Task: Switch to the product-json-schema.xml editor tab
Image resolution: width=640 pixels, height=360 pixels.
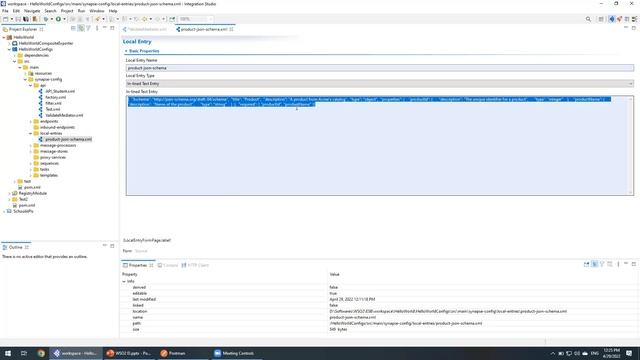Action: 204,29
